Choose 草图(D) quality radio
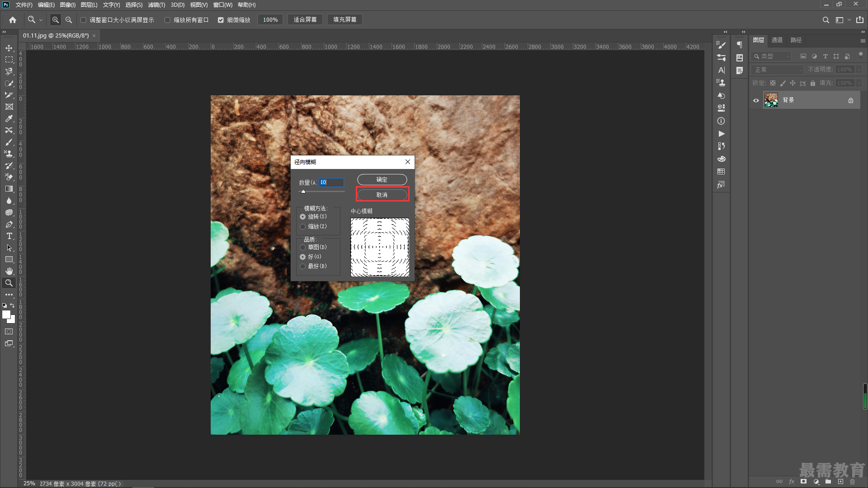This screenshot has width=868, height=488. [302, 247]
